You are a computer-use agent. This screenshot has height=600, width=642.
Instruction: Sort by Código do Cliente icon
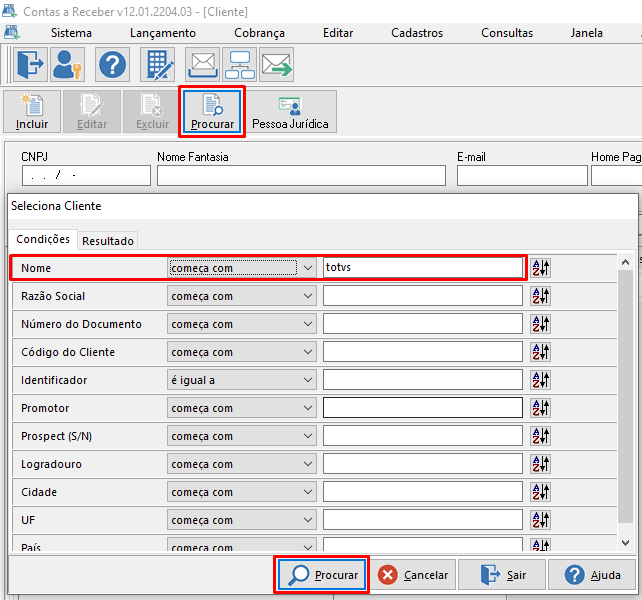540,352
